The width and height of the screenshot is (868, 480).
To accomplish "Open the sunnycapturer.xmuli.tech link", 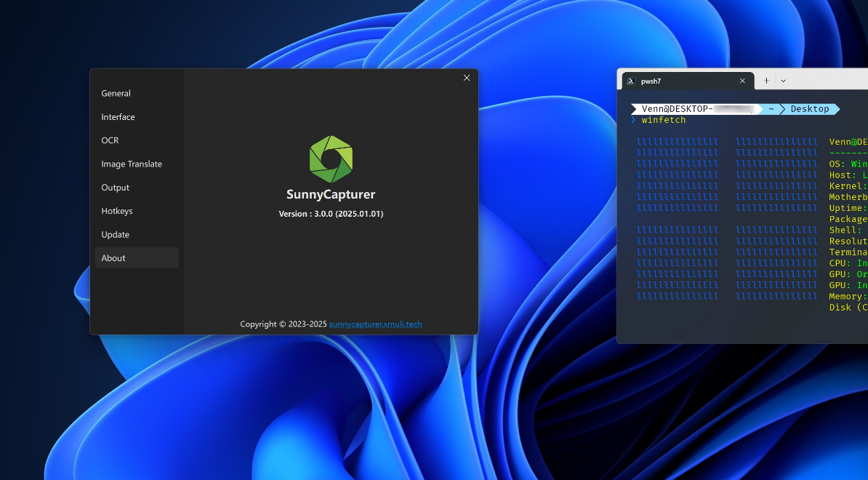I will [375, 324].
